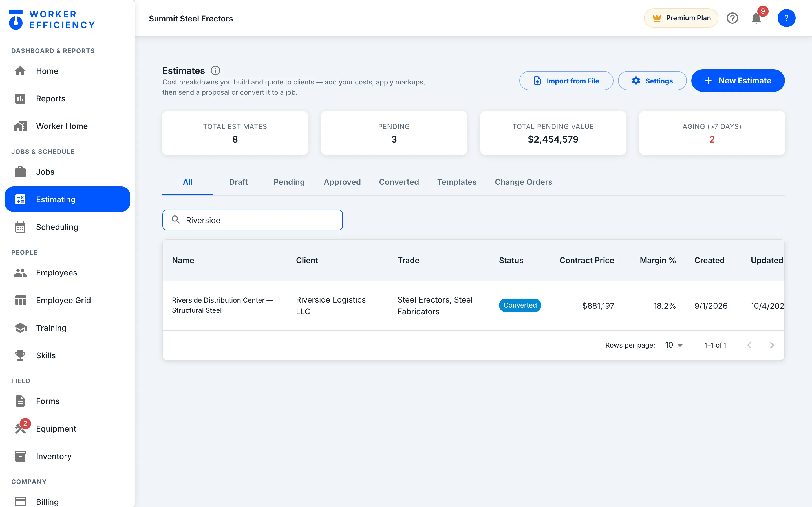This screenshot has width=812, height=507.
Task: Click the Import from File button
Action: point(566,81)
